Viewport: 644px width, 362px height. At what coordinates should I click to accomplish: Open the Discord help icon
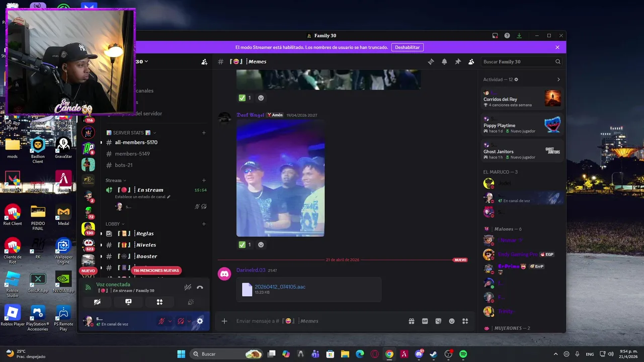coord(507,36)
